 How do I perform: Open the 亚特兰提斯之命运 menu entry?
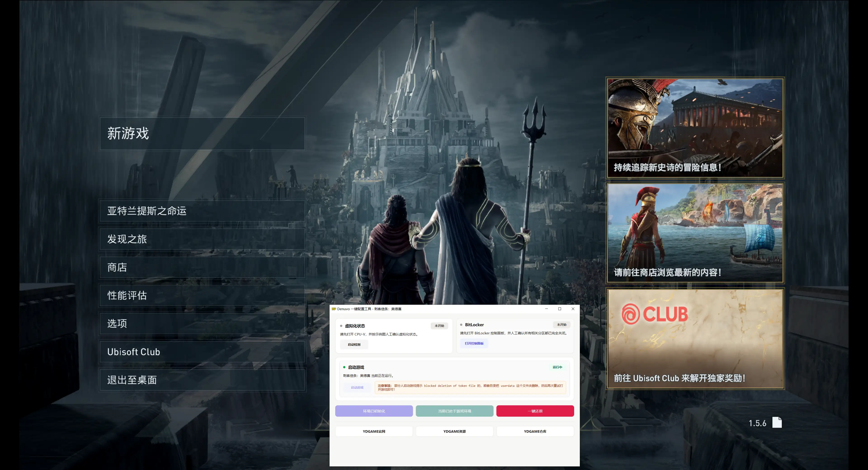[202, 211]
